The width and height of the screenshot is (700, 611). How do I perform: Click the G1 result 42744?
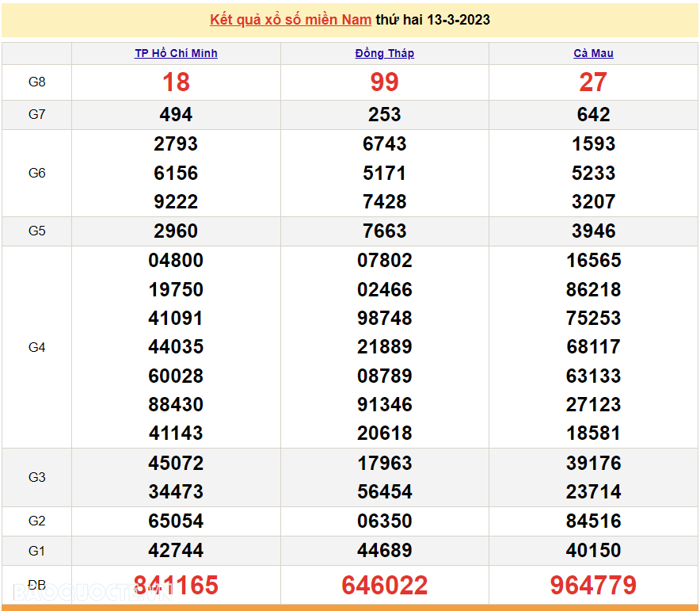click(x=176, y=551)
